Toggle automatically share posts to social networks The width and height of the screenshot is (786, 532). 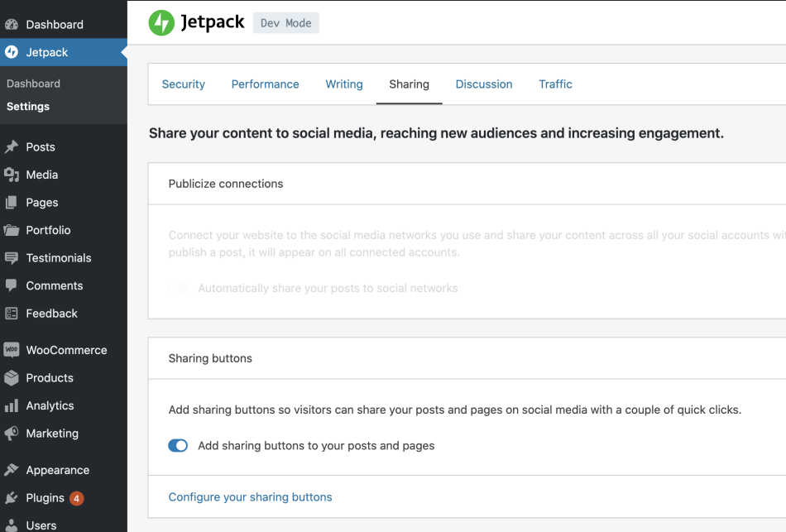[178, 289]
